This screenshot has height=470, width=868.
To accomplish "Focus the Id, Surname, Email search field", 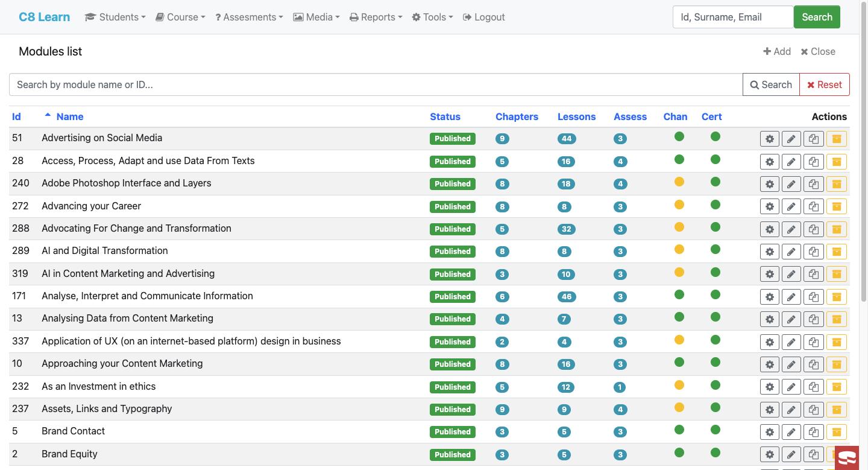I will (733, 17).
